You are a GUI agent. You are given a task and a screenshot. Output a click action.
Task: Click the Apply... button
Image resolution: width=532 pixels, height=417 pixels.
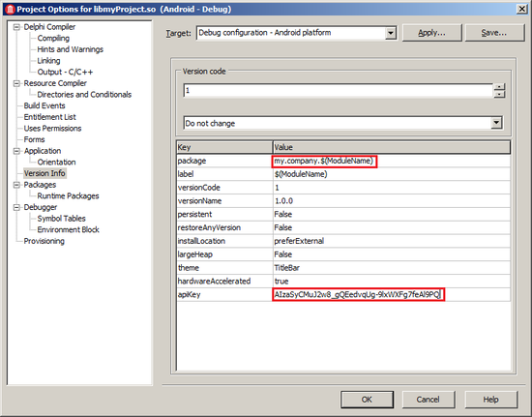[x=431, y=33]
